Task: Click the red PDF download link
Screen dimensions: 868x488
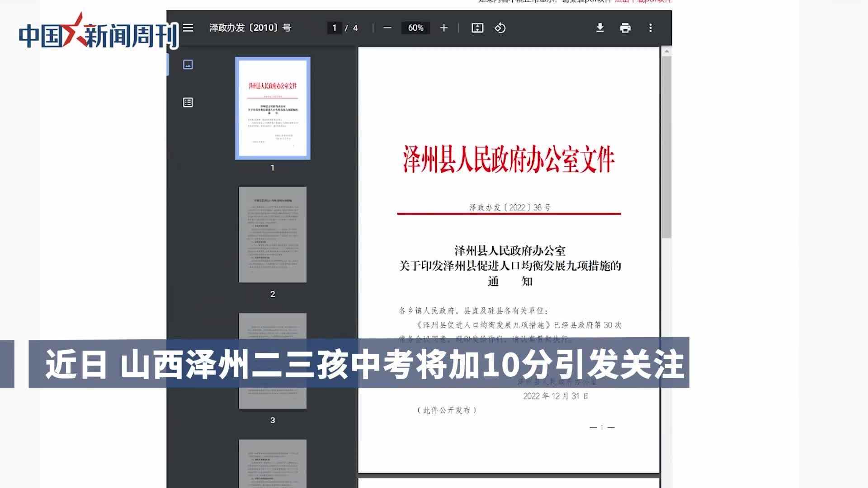Action: [x=642, y=1]
